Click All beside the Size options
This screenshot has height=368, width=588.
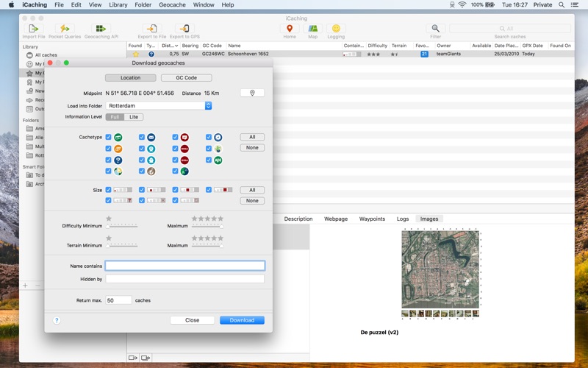click(x=252, y=190)
